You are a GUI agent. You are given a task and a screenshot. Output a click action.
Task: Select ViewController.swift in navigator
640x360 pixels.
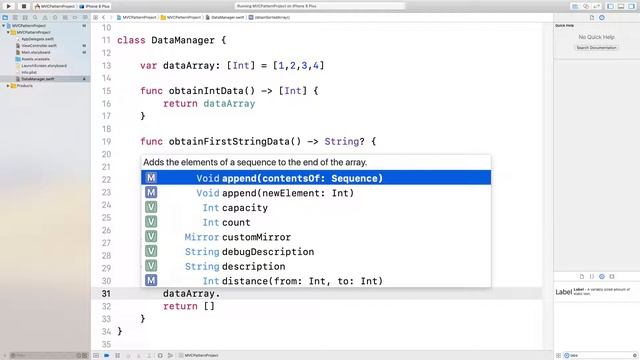[38, 46]
